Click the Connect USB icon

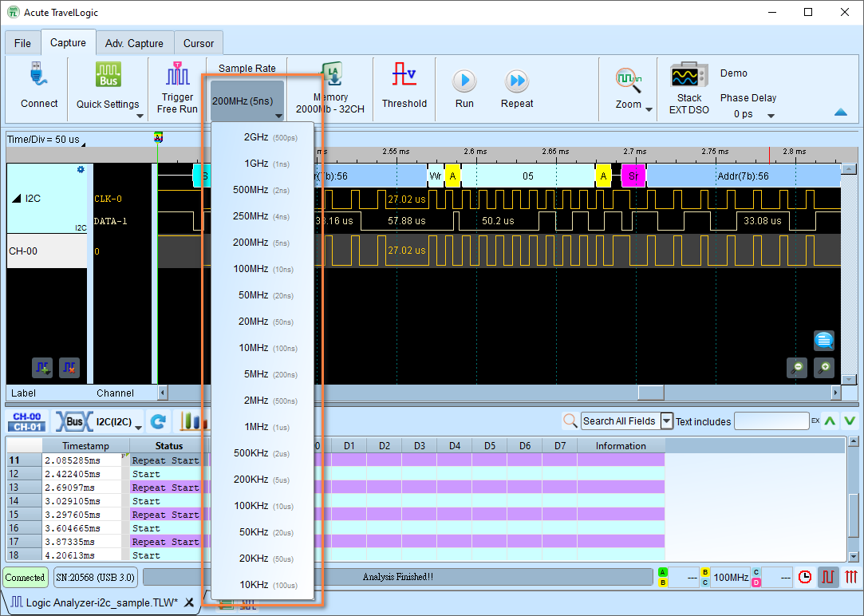(38, 74)
